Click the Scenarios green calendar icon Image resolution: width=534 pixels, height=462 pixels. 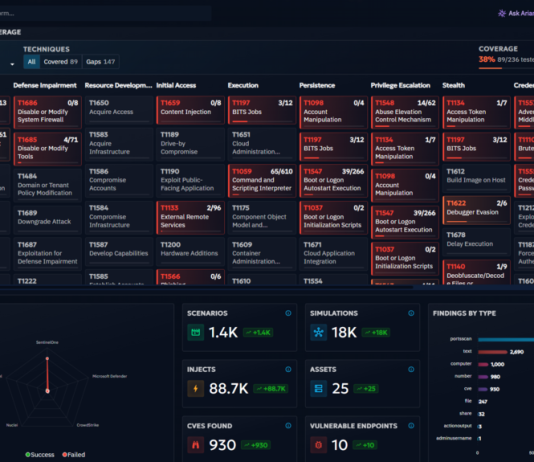(195, 332)
